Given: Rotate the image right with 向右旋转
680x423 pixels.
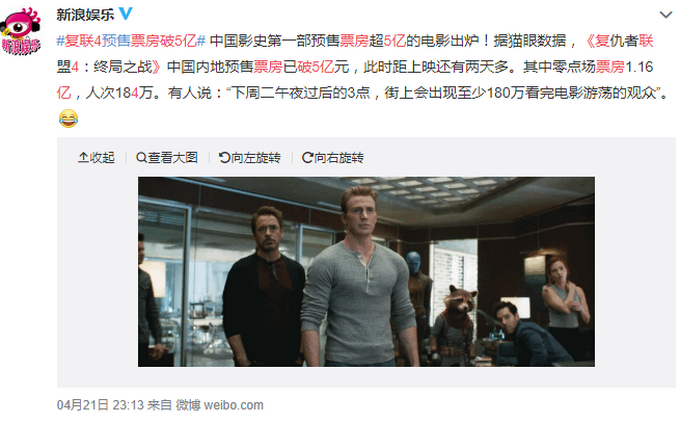Looking at the screenshot, I should coord(333,157).
